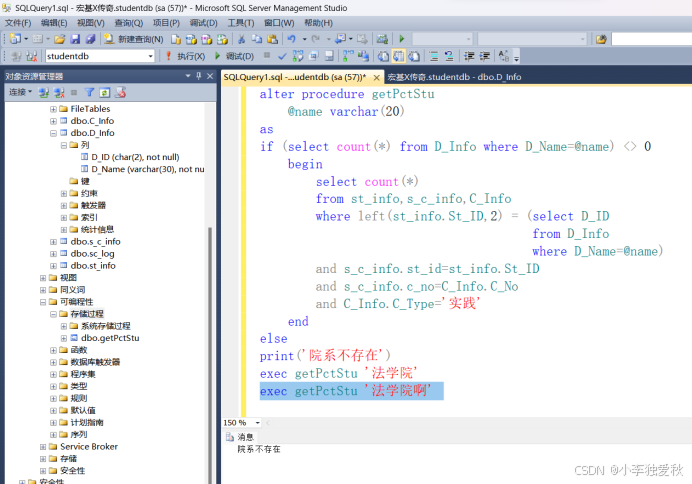This screenshot has width=692, height=484.
Task: Select the D_ID (char(2), not null) column
Action: 135,157
